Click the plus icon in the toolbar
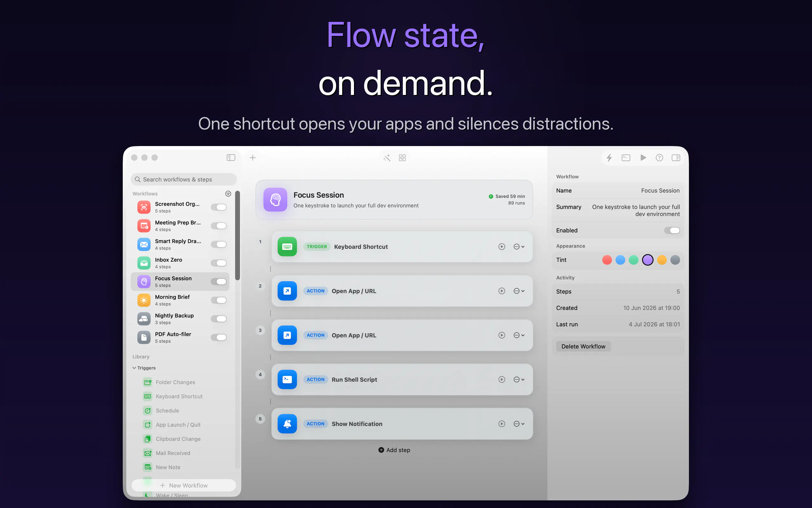 pyautogui.click(x=253, y=157)
